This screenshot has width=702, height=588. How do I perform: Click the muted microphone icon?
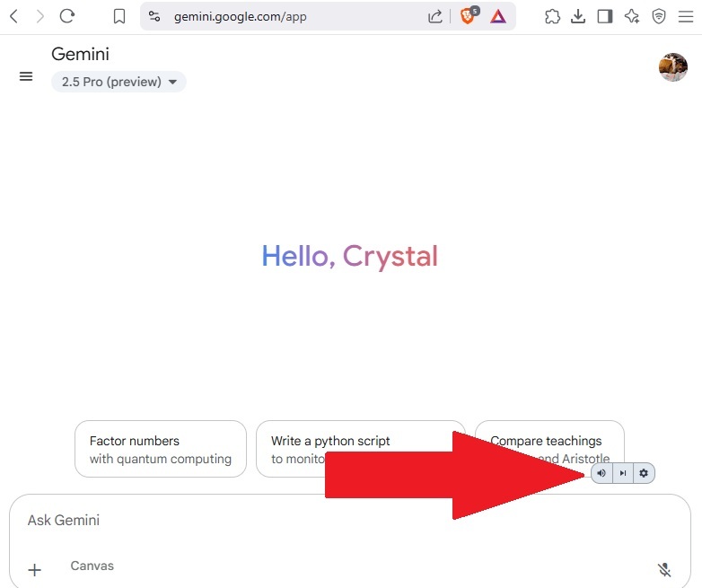click(664, 570)
